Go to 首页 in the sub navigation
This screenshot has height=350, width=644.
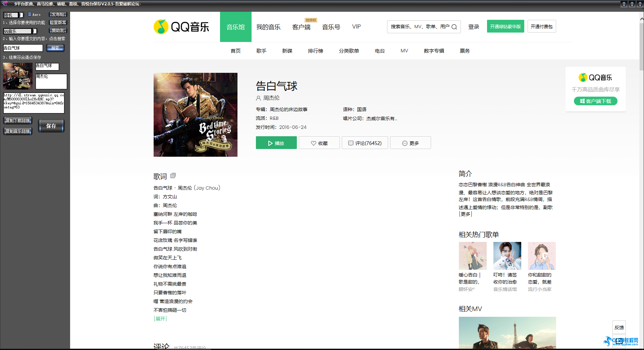point(235,51)
